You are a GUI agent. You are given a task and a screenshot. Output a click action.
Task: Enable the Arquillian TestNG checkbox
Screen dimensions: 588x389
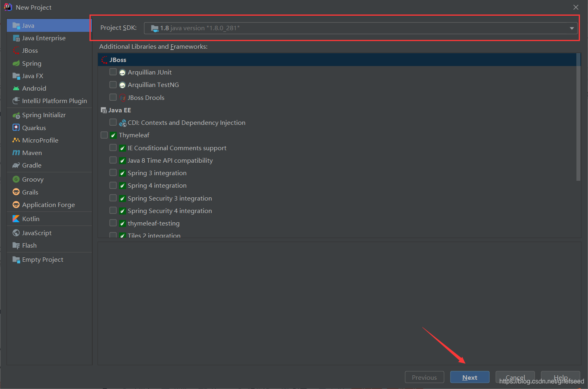(113, 85)
